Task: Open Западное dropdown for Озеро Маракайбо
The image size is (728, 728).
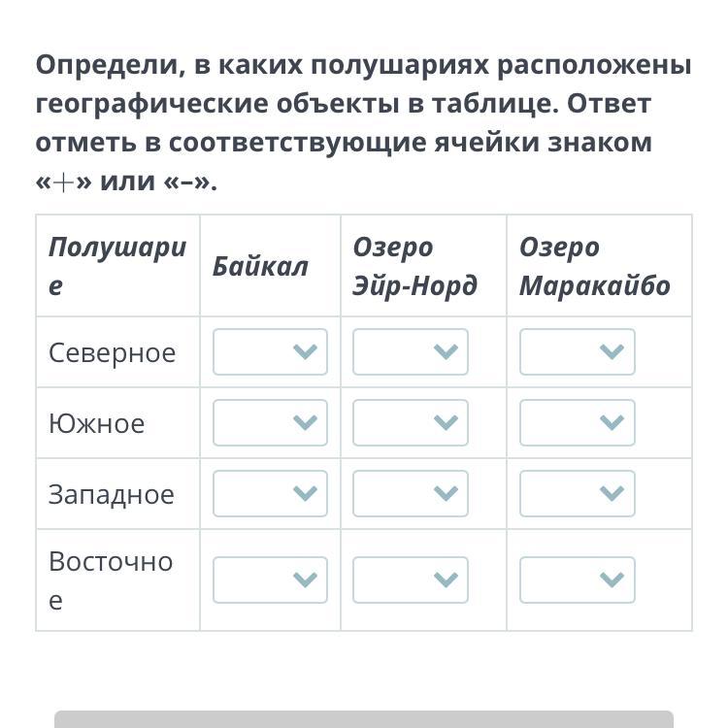Action: click(x=578, y=493)
